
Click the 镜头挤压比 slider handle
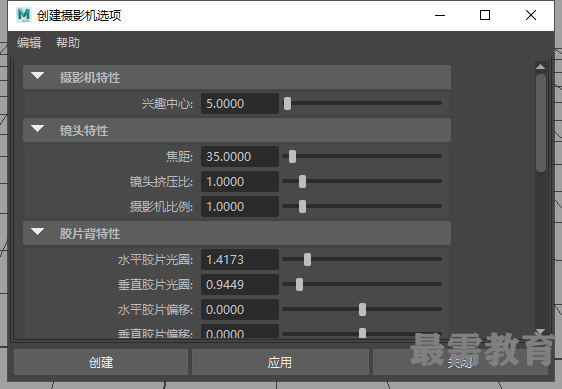click(303, 181)
